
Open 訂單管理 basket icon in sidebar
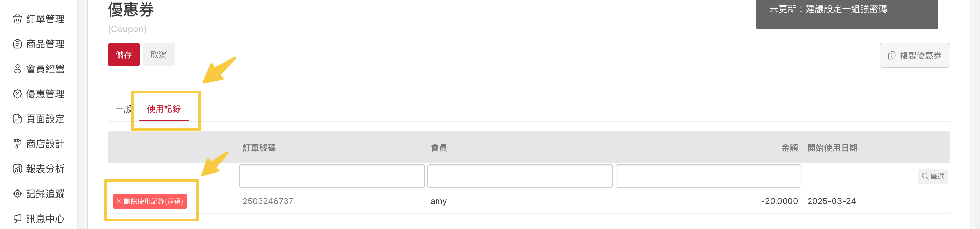17,19
